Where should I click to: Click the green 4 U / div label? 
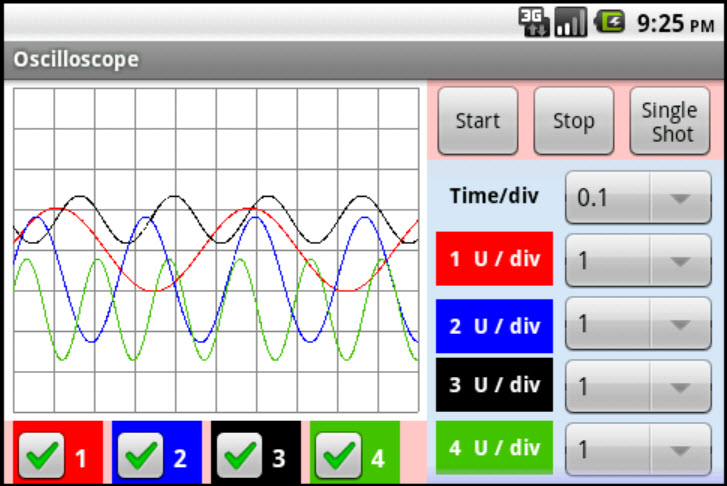point(494,448)
